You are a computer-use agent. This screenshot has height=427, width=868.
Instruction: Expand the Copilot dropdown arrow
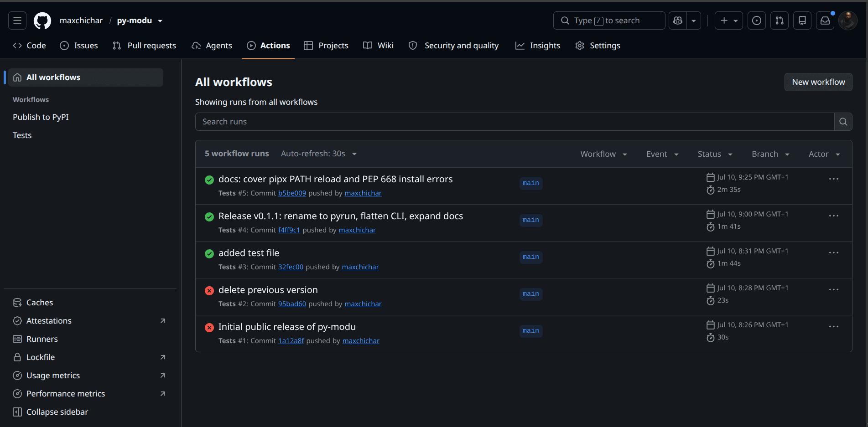(x=694, y=21)
